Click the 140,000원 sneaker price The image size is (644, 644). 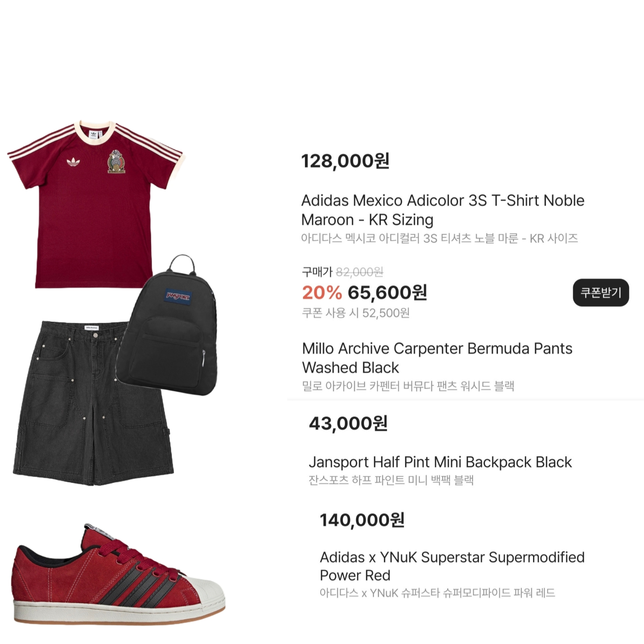tap(362, 520)
